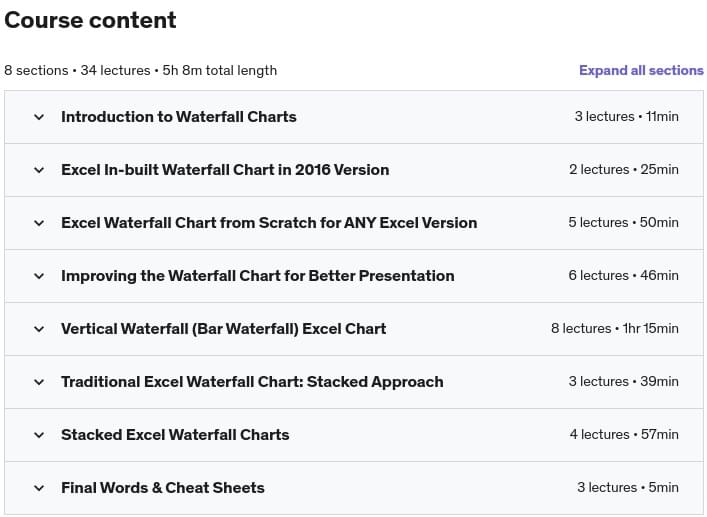Open Excel In-built Waterfall Chart in 2016 Version
Screen dimensions: 707x517
coord(225,170)
